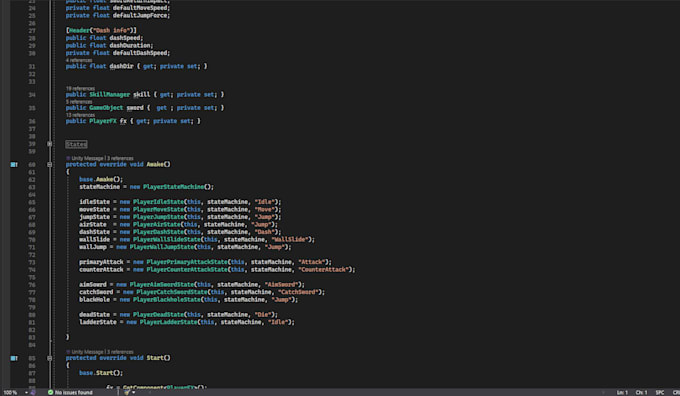Click the "Die" string literal
680x396 pixels.
pyautogui.click(x=263, y=314)
